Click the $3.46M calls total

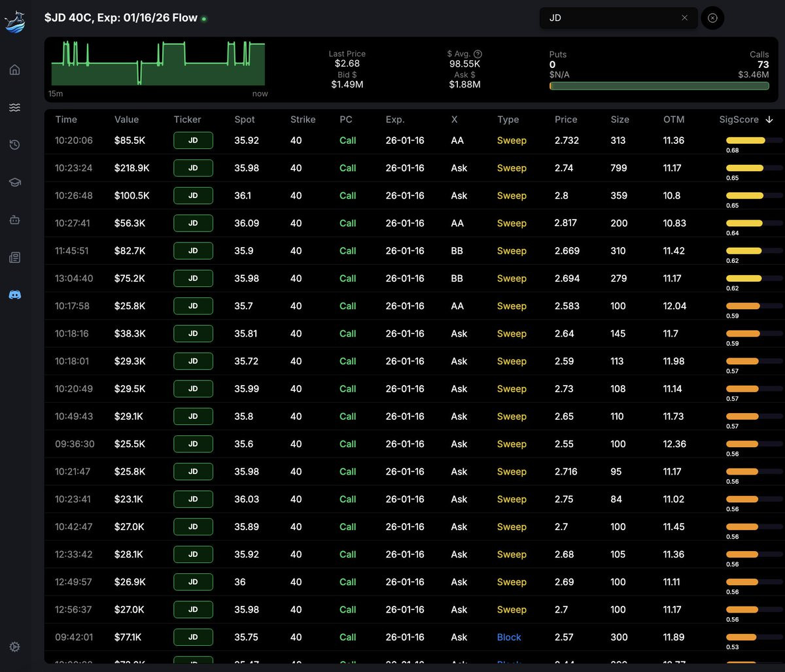point(754,75)
